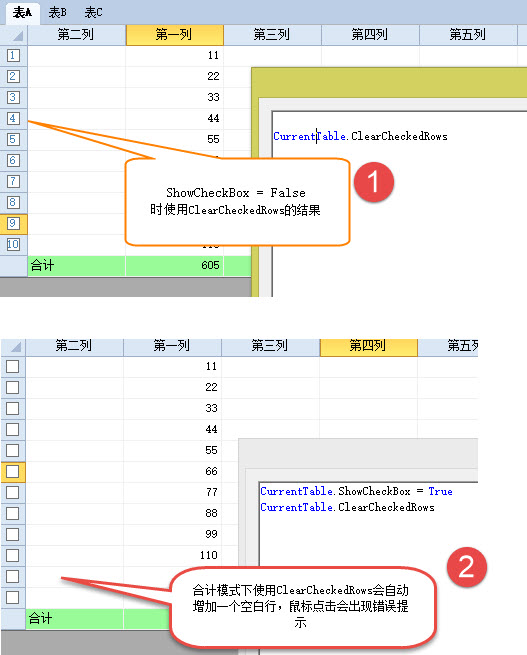
Task: Click cell 11 in the checkbox table
Action: [x=172, y=367]
